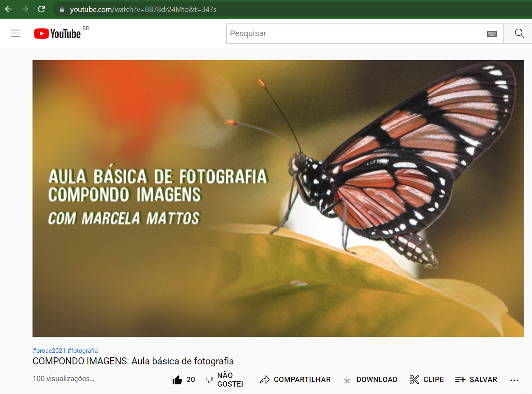The width and height of the screenshot is (532, 394).
Task: Open the SALVAR playlist save menu
Action: tap(476, 380)
